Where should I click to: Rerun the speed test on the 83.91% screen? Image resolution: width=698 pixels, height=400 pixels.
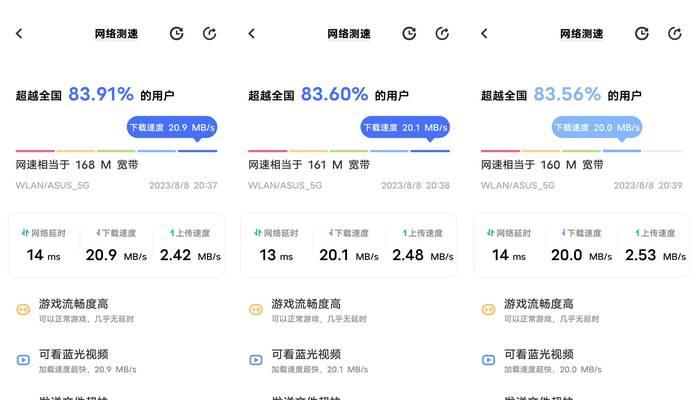(x=209, y=33)
